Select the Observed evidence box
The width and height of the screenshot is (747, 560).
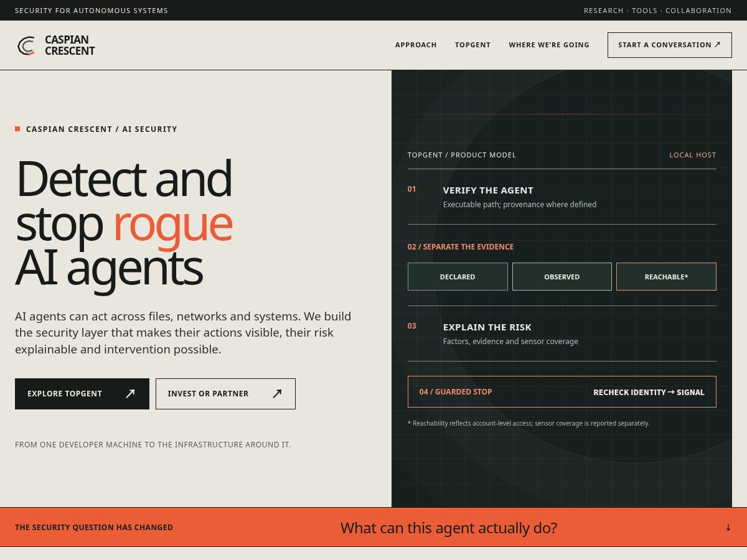[562, 276]
